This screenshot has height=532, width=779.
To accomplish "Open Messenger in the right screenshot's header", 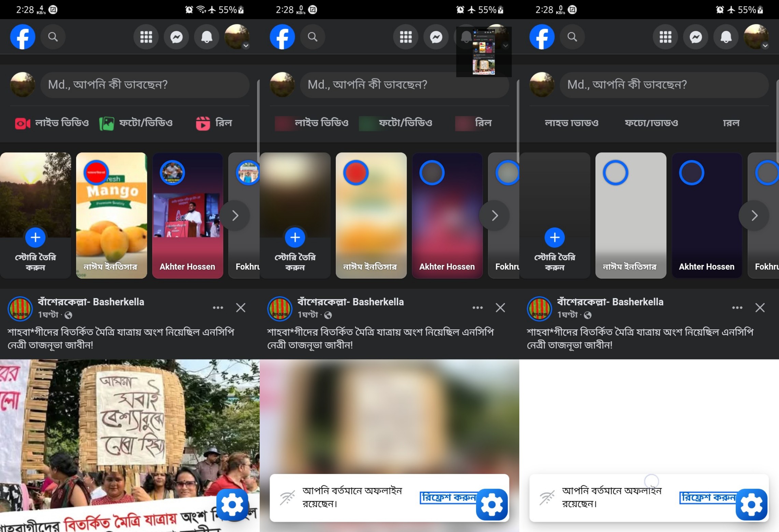I will coord(695,37).
